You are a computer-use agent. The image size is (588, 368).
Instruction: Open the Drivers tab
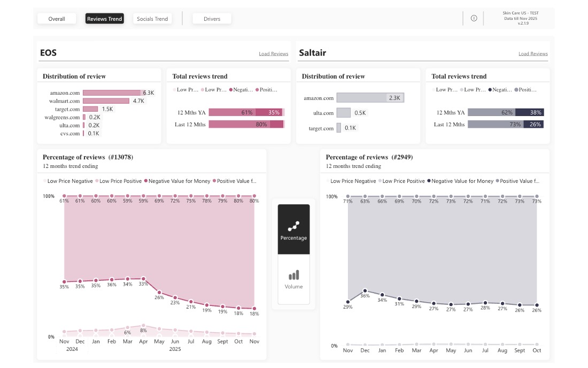tap(212, 19)
